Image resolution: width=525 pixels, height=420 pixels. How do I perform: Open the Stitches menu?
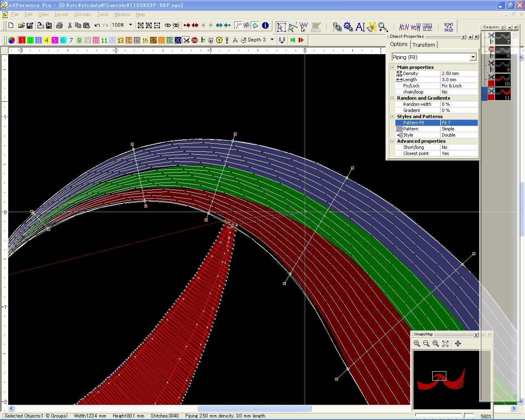coord(82,14)
